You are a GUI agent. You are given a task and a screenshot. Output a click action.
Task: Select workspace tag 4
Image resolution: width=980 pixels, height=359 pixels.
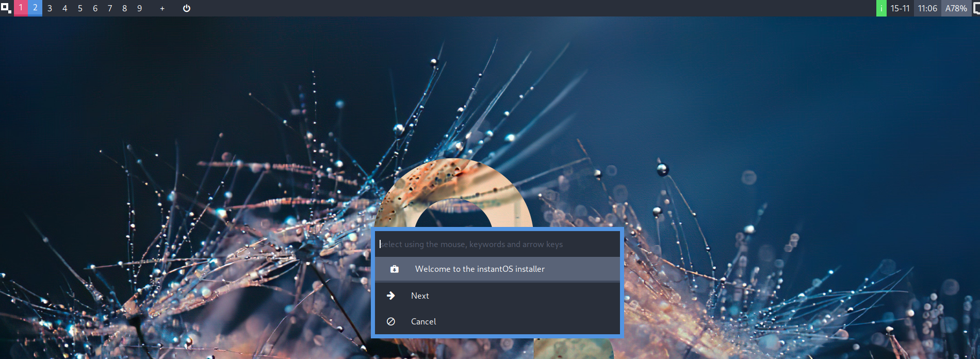point(65,8)
